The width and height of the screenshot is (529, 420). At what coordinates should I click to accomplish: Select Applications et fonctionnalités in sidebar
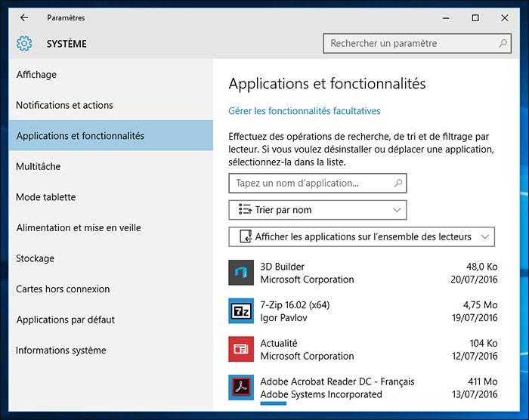click(x=111, y=136)
